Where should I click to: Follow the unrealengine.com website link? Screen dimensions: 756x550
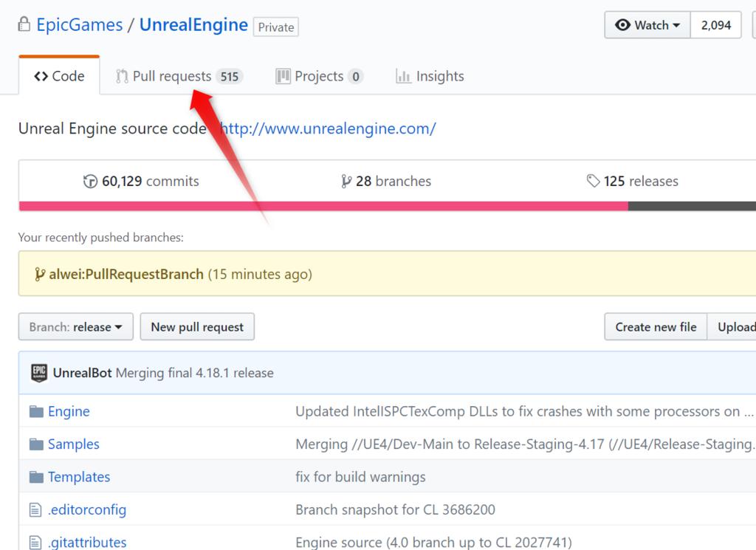click(328, 128)
